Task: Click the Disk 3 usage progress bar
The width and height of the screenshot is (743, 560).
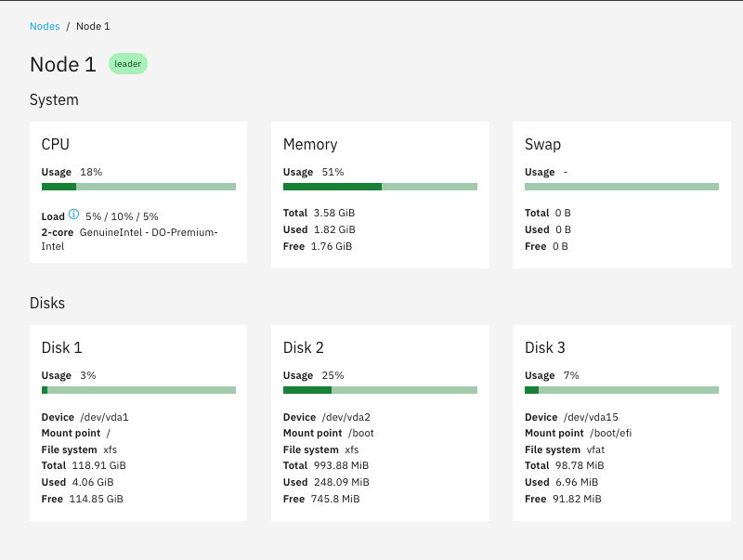Action: [x=621, y=390]
